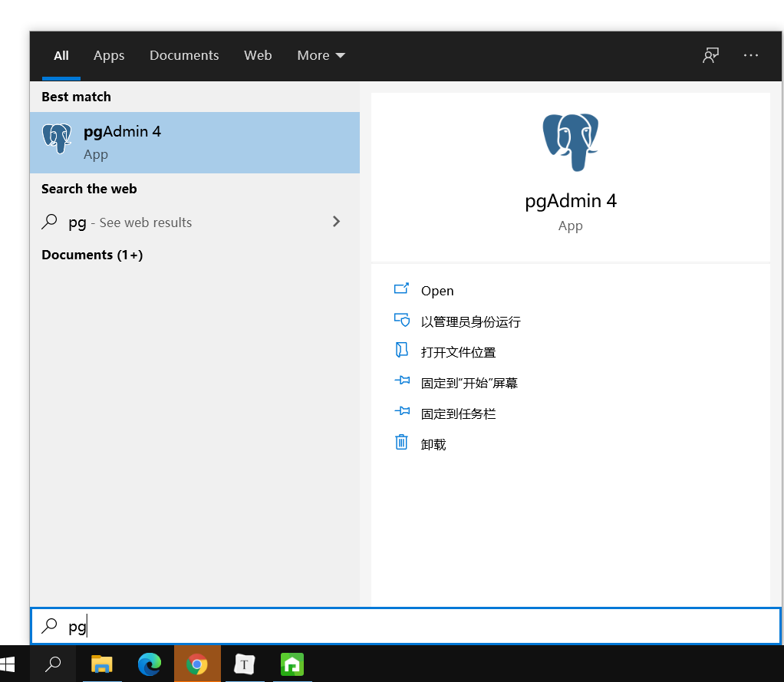The width and height of the screenshot is (784, 682).
Task: Open the ellipsis options menu
Action: pyautogui.click(x=750, y=55)
